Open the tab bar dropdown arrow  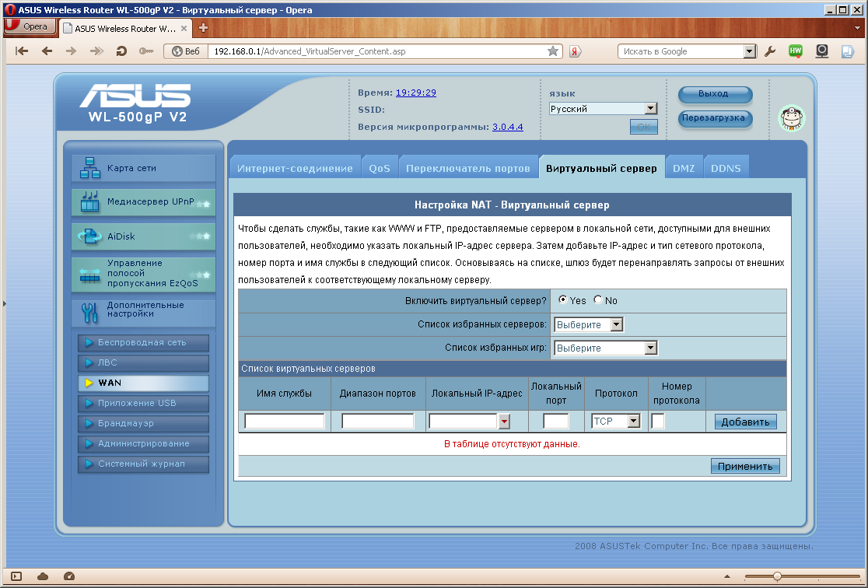coord(857,28)
